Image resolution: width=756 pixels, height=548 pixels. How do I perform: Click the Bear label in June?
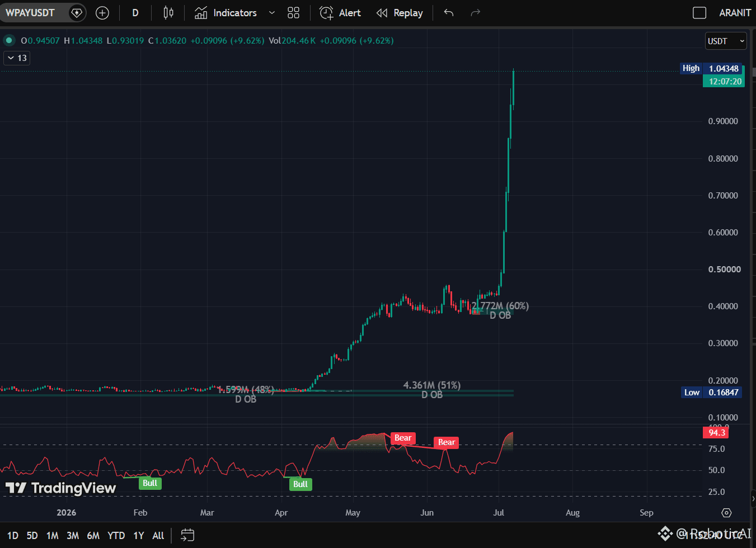coord(447,442)
